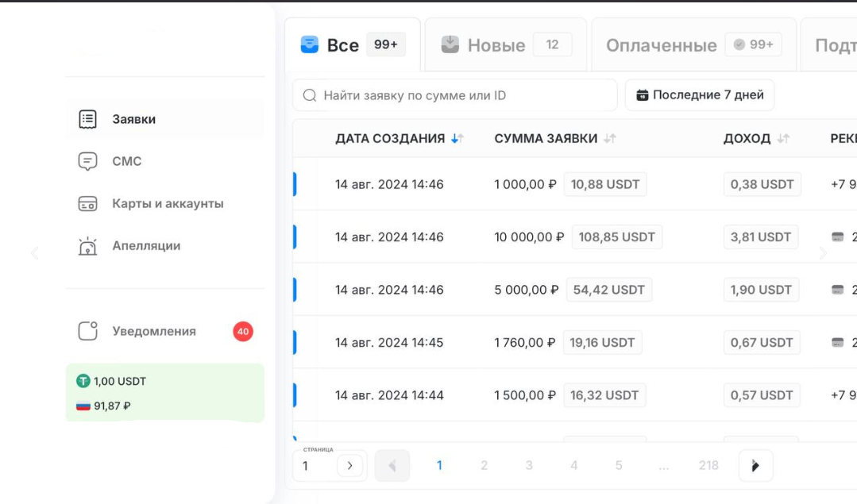
Task: Open Карты и аккаунты section
Action: click(165, 204)
